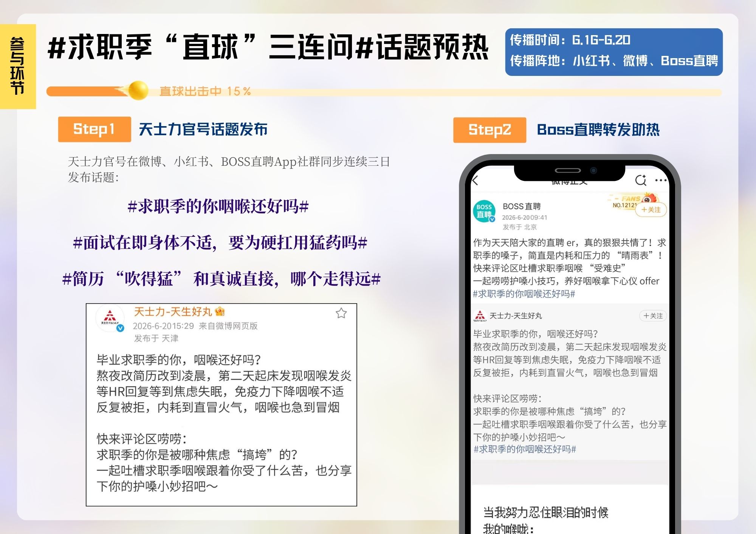Click the 来自微博网页版 source text in the card

[228, 326]
